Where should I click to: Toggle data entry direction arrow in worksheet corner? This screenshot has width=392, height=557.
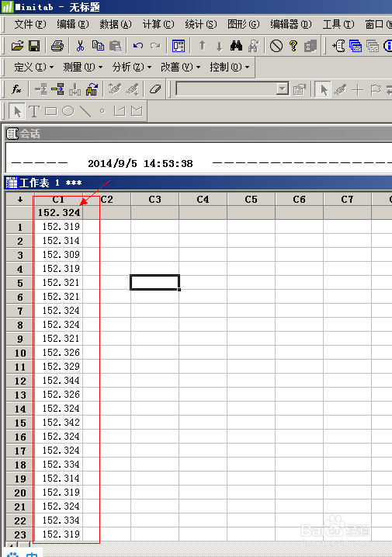tap(20, 200)
